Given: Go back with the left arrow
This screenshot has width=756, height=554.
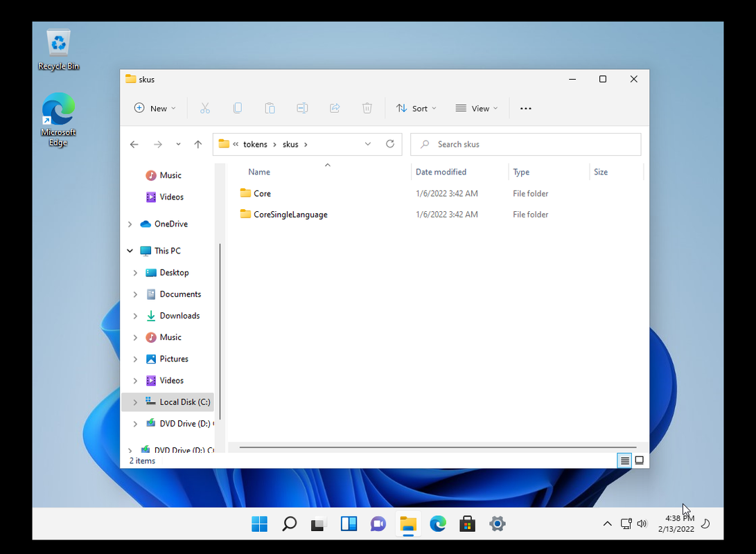Looking at the screenshot, I should [134, 144].
